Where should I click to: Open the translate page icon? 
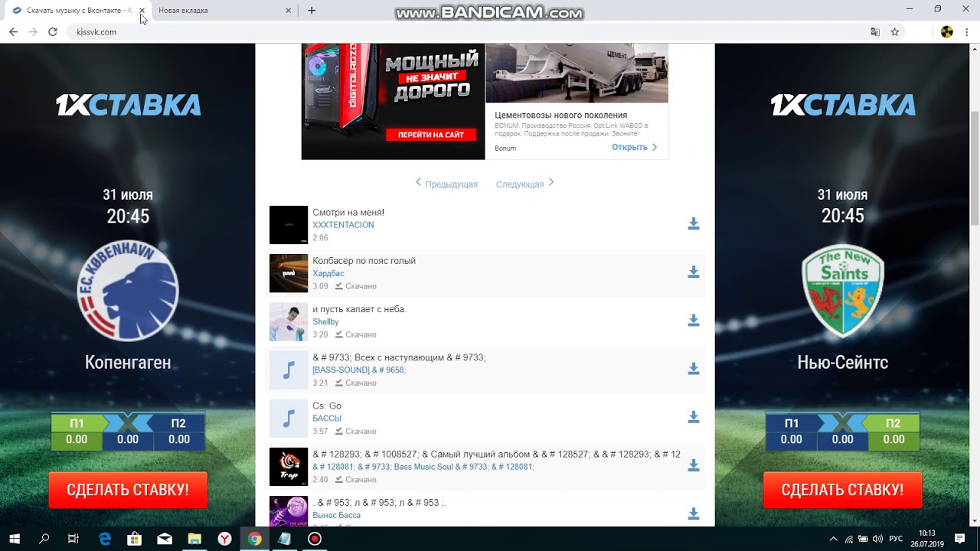tap(875, 32)
